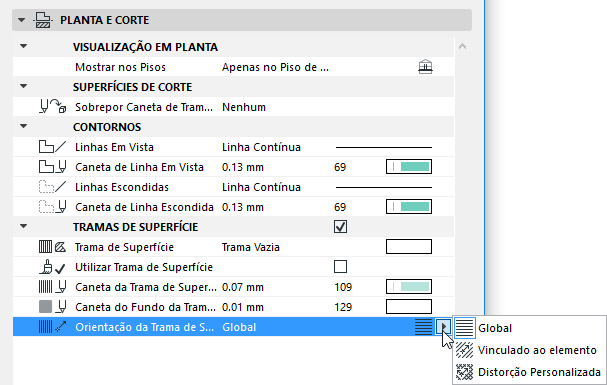Click the Nenhum value
The width and height of the screenshot is (607, 385).
tap(244, 107)
